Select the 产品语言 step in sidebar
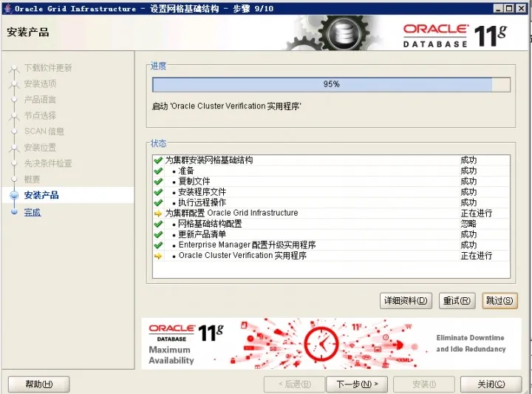 tap(40, 100)
